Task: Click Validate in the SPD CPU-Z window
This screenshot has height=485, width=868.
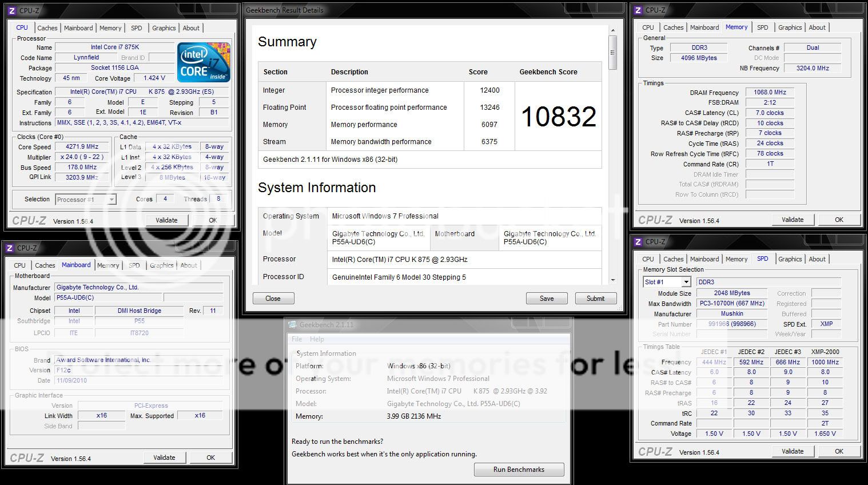Action: 793,451
